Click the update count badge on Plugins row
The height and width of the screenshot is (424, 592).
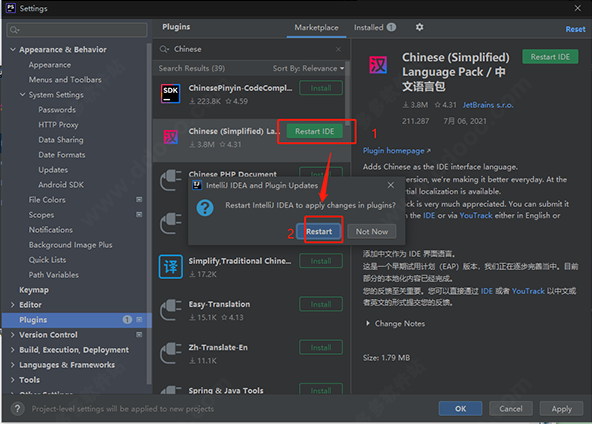click(127, 319)
